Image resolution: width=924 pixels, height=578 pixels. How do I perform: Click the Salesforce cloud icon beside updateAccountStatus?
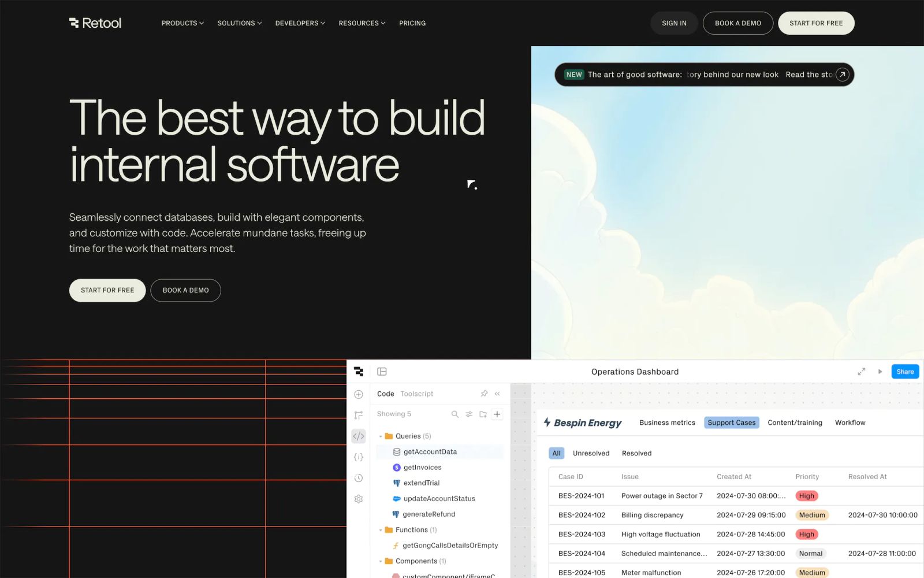pos(397,499)
